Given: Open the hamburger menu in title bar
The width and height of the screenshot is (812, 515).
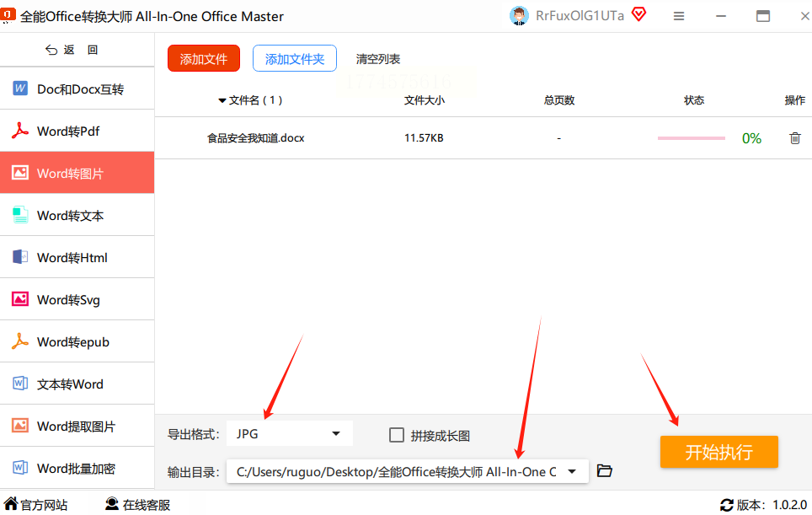Looking at the screenshot, I should point(679,17).
